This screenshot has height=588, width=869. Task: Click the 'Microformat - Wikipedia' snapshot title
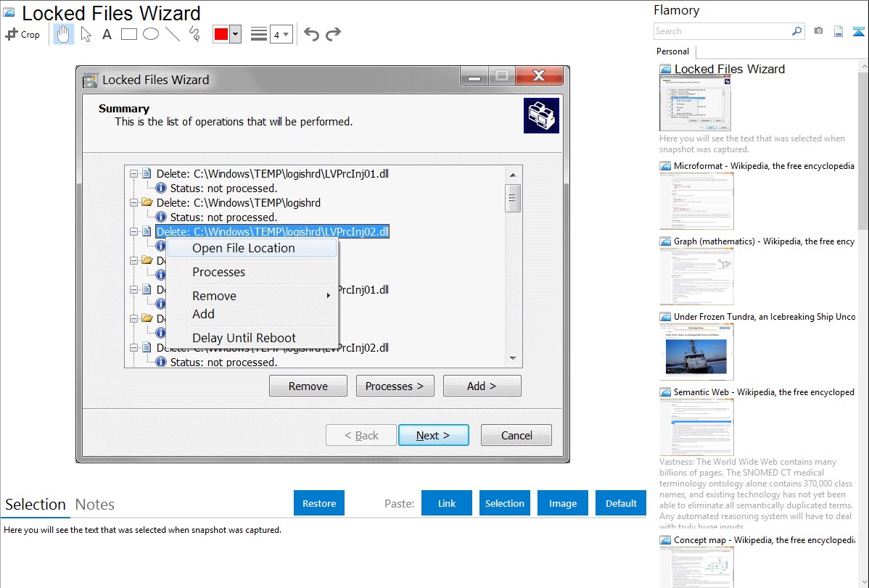(764, 166)
